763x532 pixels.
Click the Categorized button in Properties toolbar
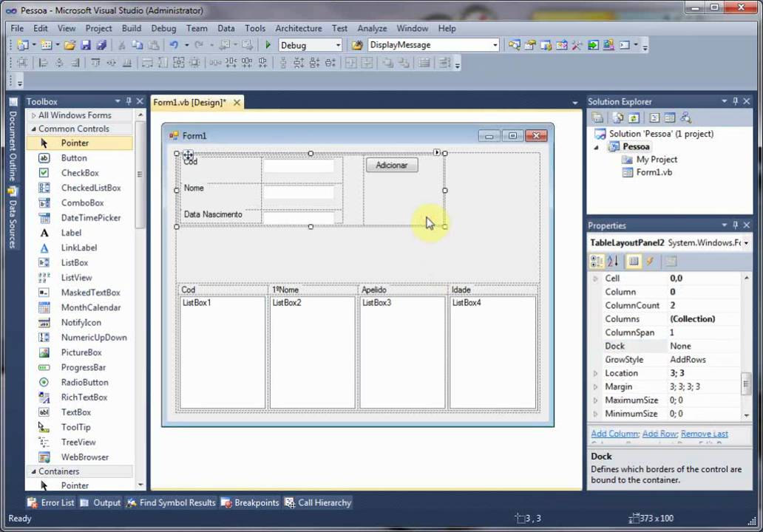tap(597, 261)
